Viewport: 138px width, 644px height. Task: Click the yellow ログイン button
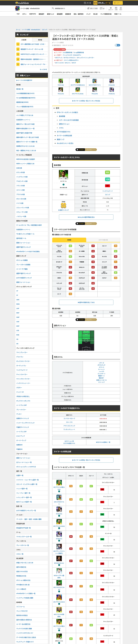(117, 3)
